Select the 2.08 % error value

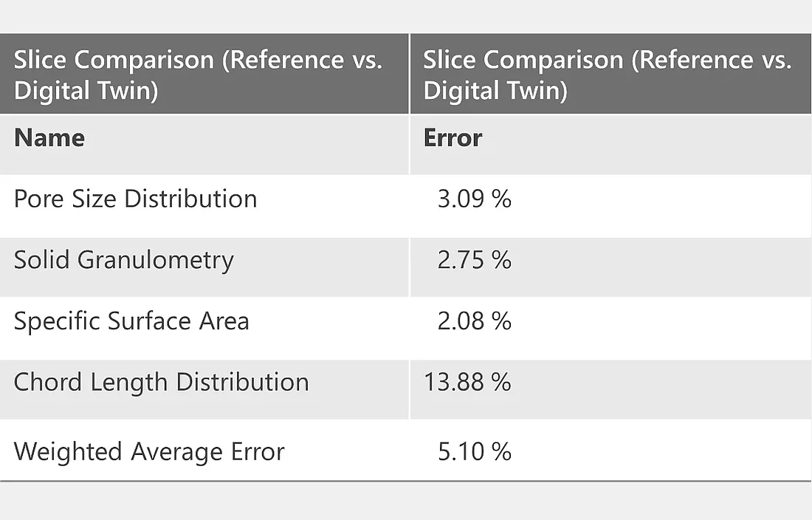[x=474, y=321]
